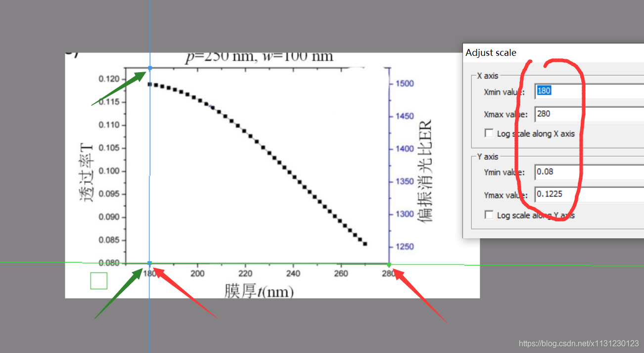
Task: Click the 透过率T vertical axis label
Action: [x=86, y=171]
